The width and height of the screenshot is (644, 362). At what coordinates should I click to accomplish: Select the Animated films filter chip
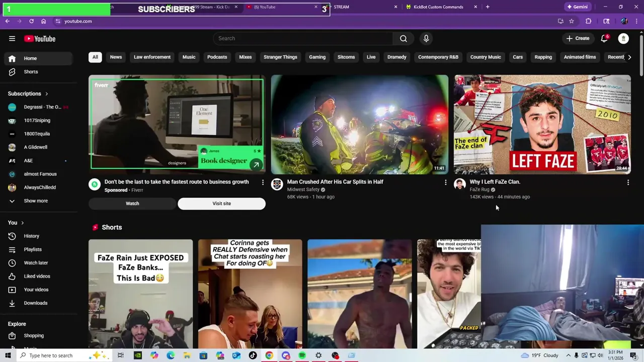(x=580, y=57)
